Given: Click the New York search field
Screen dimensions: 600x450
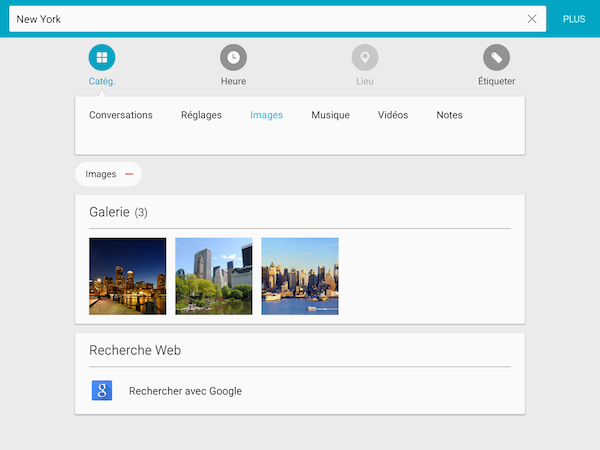Looking at the screenshot, I should (277, 19).
